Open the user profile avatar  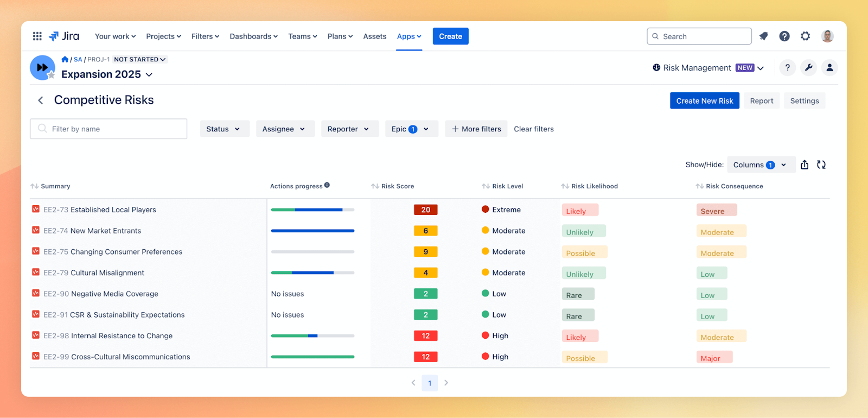pyautogui.click(x=827, y=36)
